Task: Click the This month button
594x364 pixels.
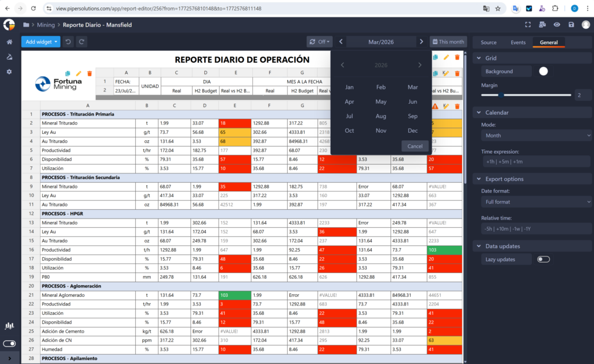Action: tap(448, 42)
